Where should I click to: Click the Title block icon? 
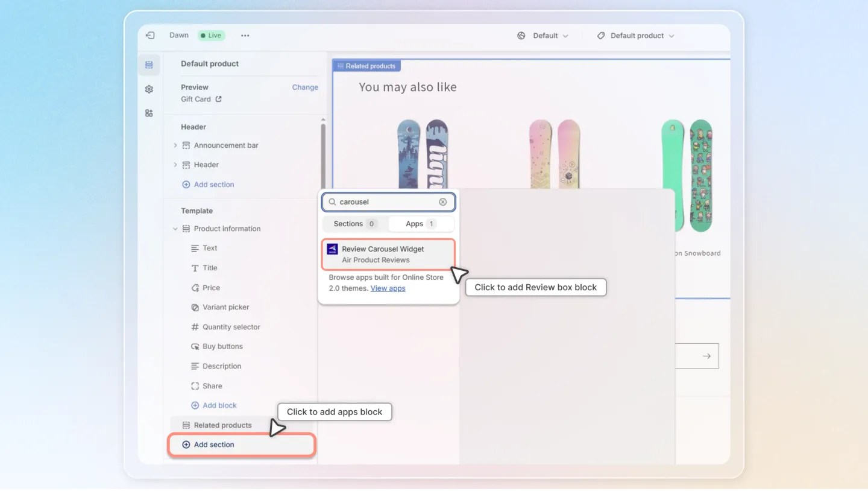point(195,268)
